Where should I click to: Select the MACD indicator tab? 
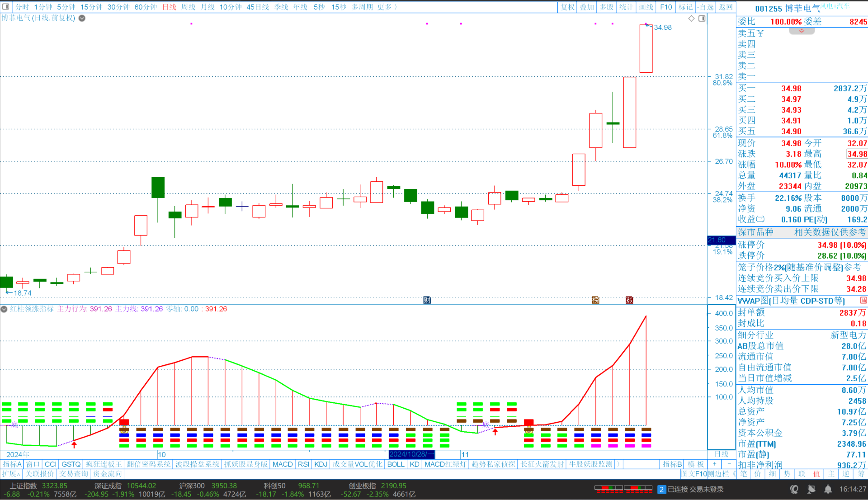click(283, 464)
